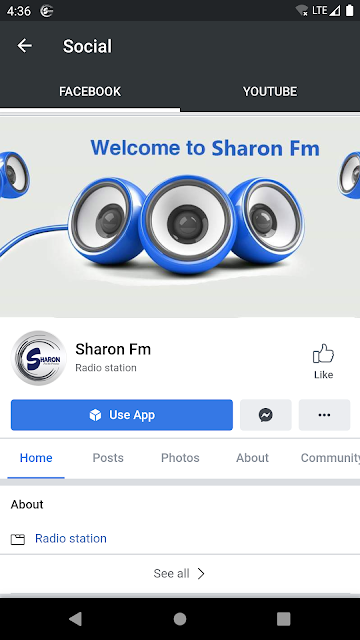Open the three-dots more options button
The image size is (360, 640).
[324, 415]
